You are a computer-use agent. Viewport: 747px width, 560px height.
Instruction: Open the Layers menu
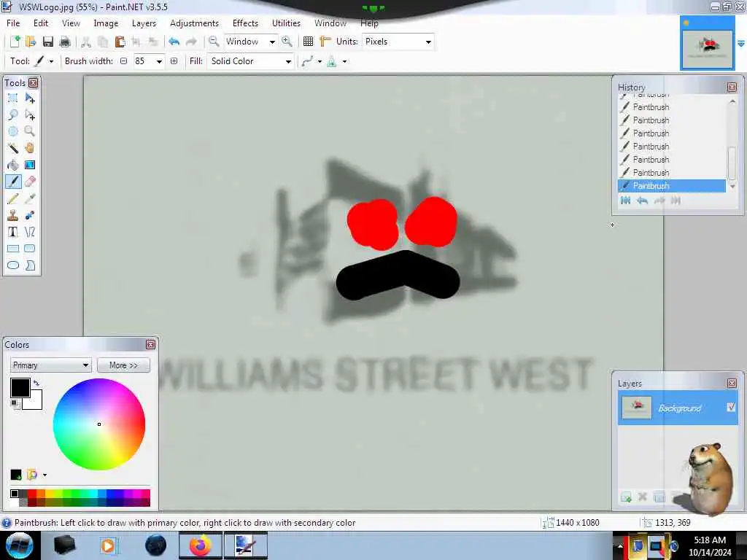(144, 23)
